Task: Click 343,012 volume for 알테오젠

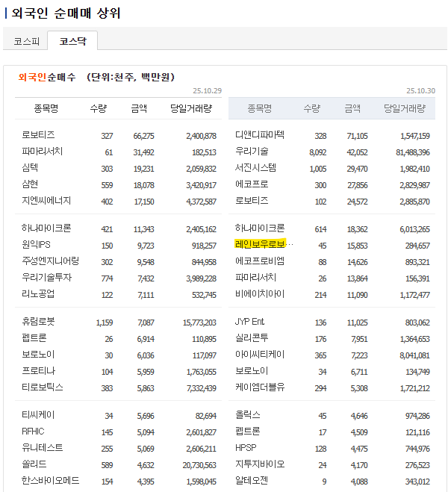Action: pos(417,482)
